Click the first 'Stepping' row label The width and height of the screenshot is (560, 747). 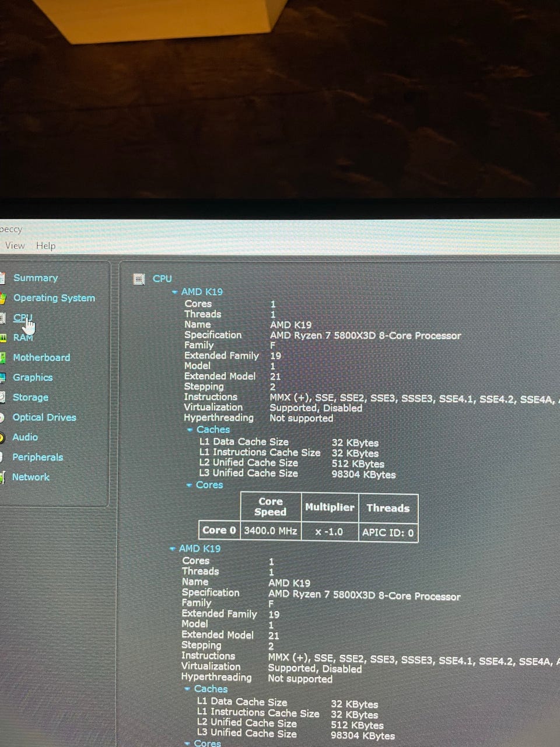[x=204, y=386]
